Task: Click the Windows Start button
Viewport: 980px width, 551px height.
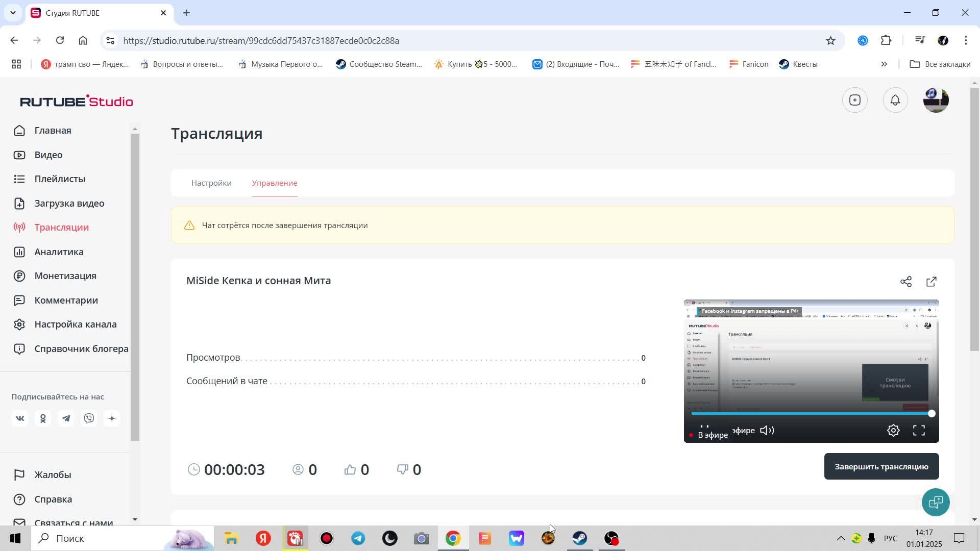Action: coord(15,539)
